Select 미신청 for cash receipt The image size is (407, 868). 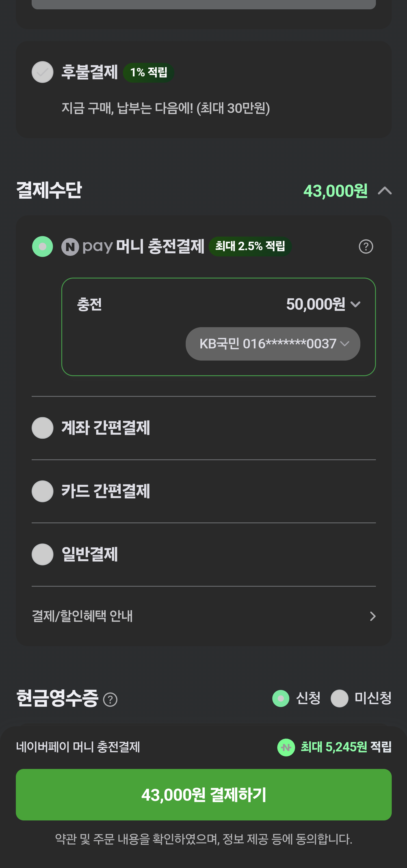[x=339, y=698]
